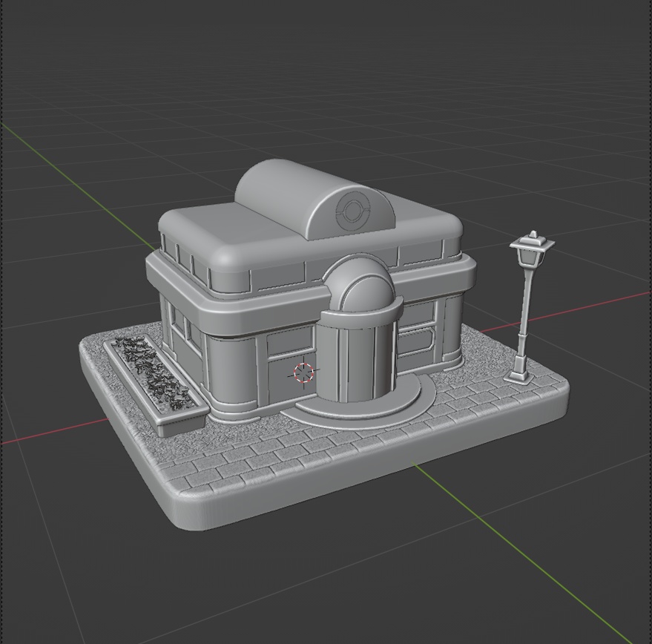This screenshot has height=644, width=652.
Task: Click the red-white 3D cursor
Action: click(303, 372)
